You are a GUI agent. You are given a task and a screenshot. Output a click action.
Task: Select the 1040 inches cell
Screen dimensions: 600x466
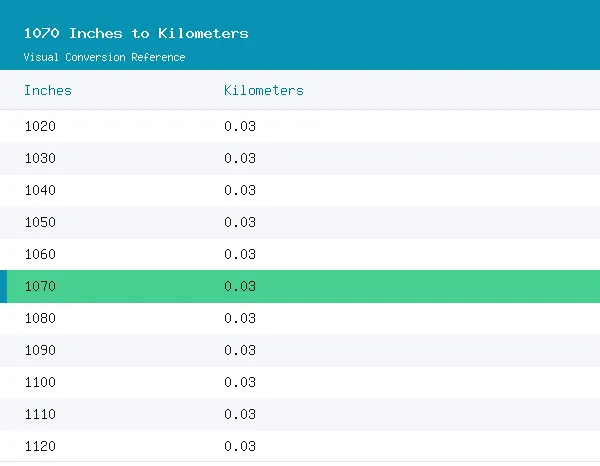(x=40, y=190)
